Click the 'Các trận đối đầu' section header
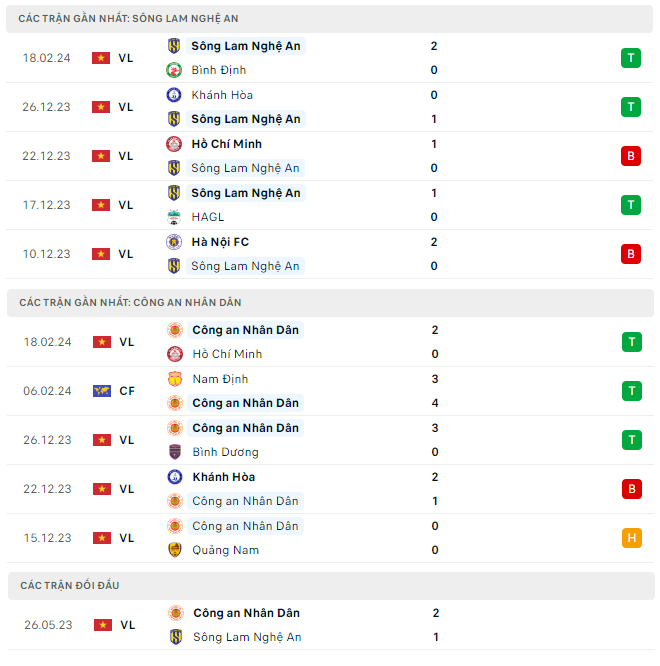The image size is (660, 666). [69, 585]
